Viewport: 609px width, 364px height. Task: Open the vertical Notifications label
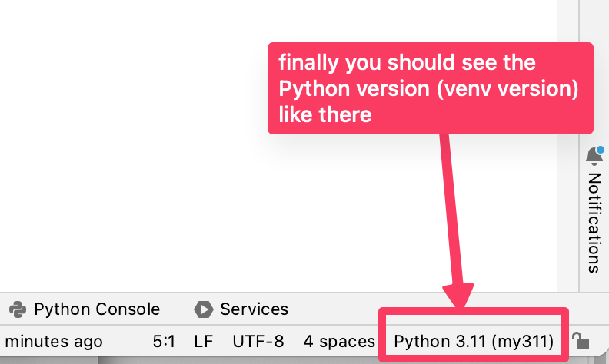[594, 221]
